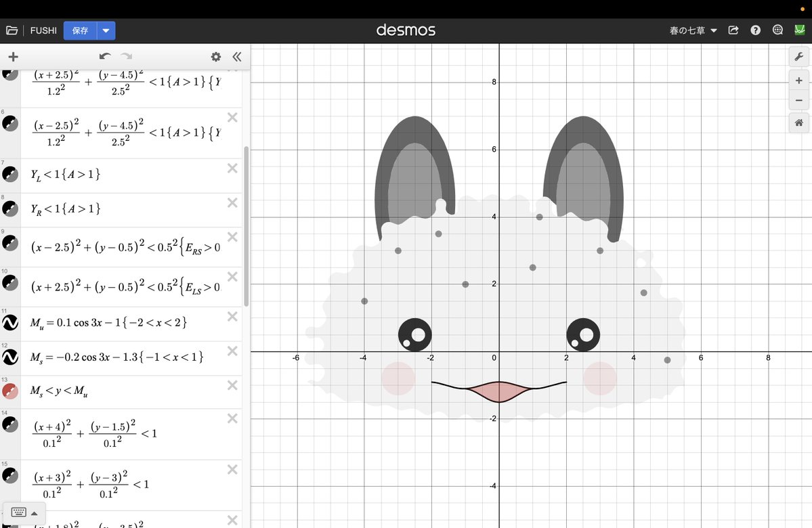Viewport: 812px width, 528px height.
Task: Show the on-screen keyboard
Action: point(24,512)
